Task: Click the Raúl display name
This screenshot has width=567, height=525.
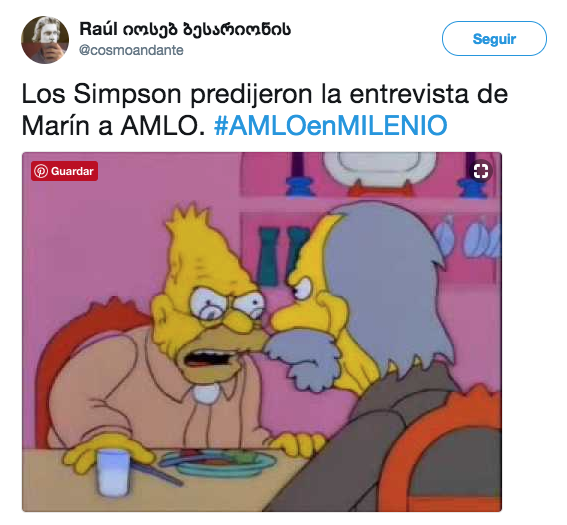Action: (x=185, y=29)
